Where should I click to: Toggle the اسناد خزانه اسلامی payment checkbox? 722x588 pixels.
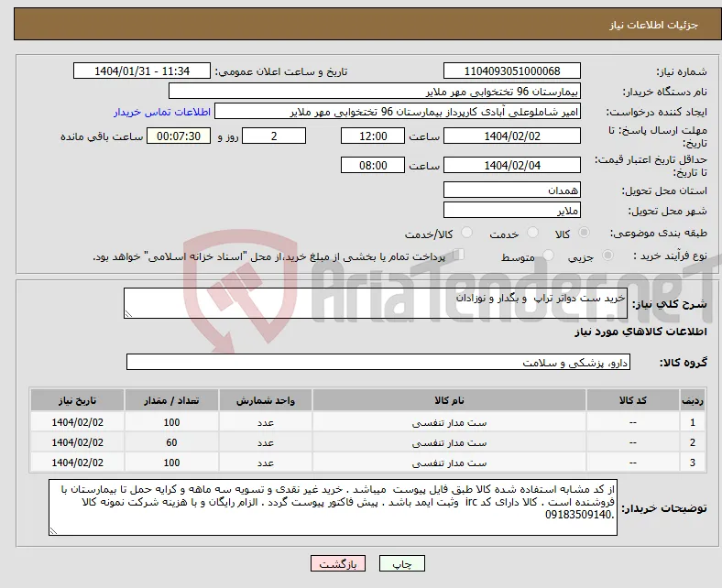tap(459, 255)
